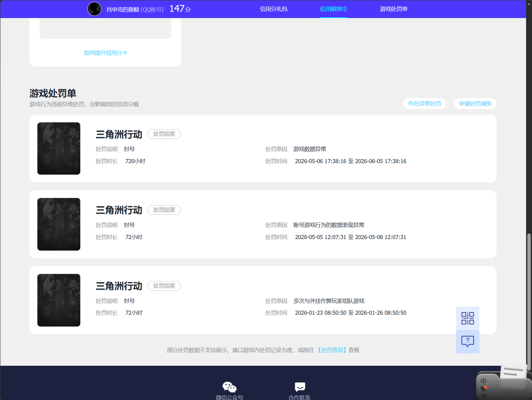Image resolution: width=532 pixels, height=400 pixels.
Task: Select the 信用限制令 tab
Action: pos(333,9)
